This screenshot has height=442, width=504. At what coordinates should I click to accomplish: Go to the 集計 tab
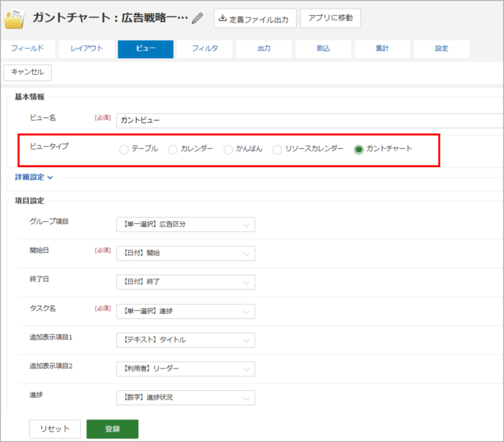[382, 49]
